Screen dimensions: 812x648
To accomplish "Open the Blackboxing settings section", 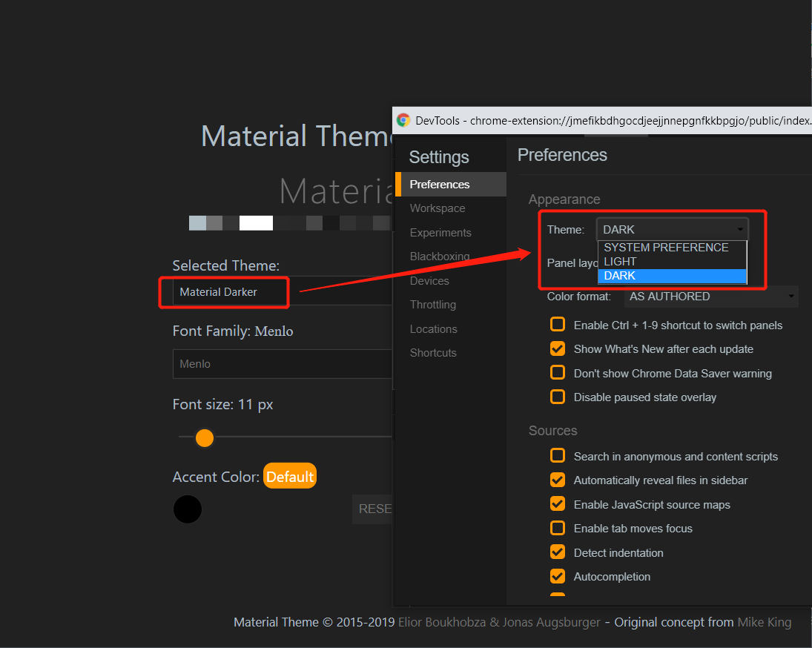I will point(438,257).
